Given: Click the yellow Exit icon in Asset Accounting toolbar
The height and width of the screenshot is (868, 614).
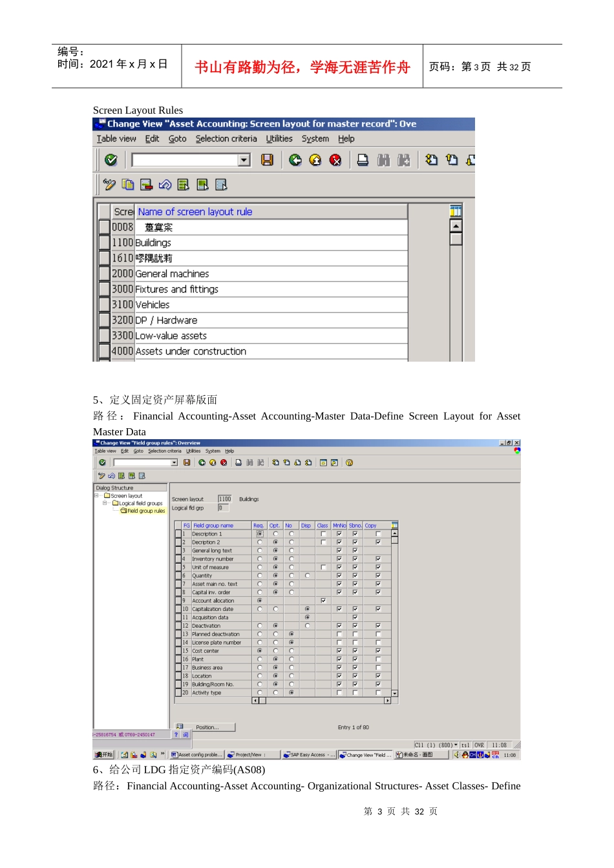Looking at the screenshot, I should (315, 160).
